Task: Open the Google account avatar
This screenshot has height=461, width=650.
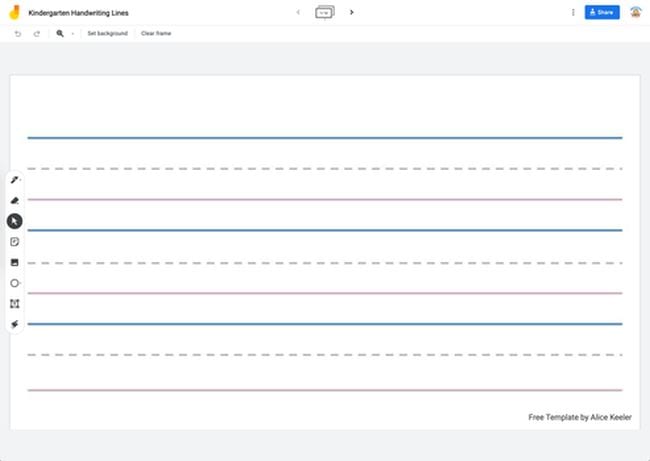Action: pos(635,12)
